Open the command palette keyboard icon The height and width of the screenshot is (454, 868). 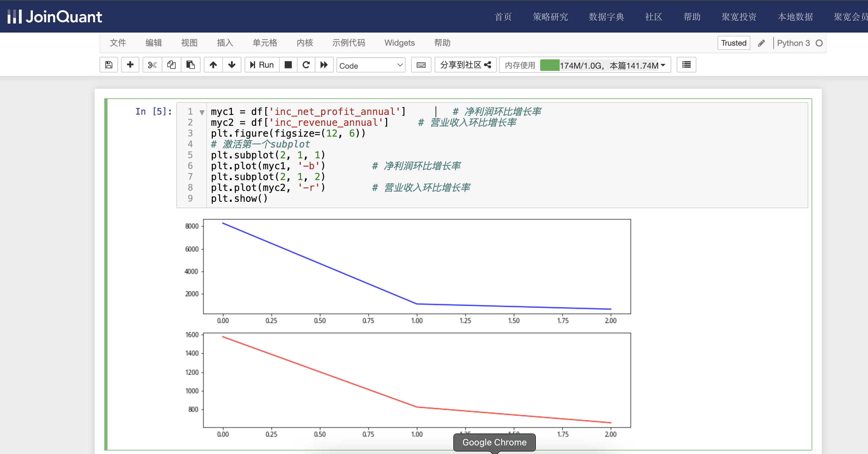(x=421, y=65)
